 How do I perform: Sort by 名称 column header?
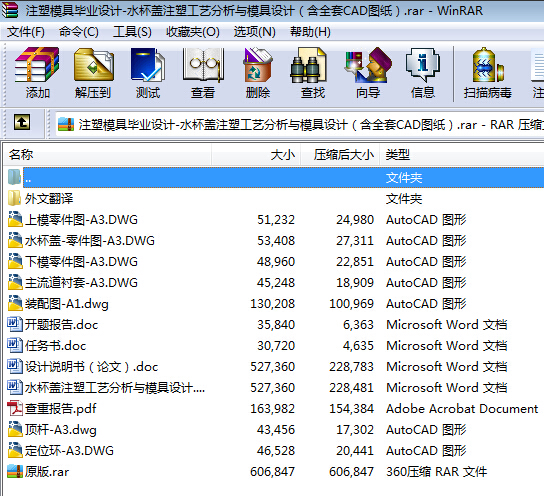[x=108, y=155]
